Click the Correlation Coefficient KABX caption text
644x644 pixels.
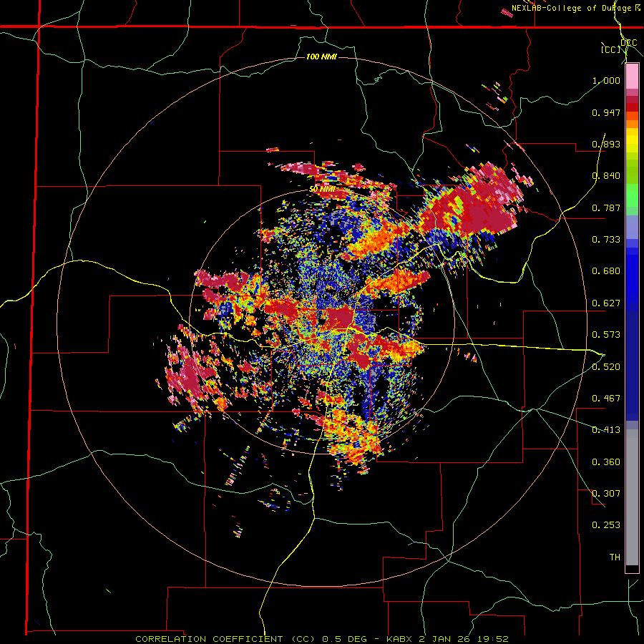click(322, 639)
